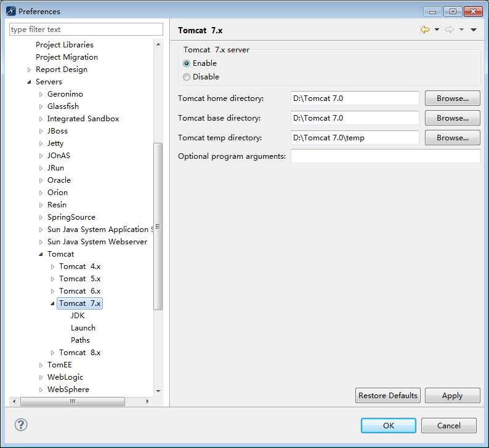This screenshot has height=448, width=489.
Task: Expand the Oracle node
Action: coord(41,180)
